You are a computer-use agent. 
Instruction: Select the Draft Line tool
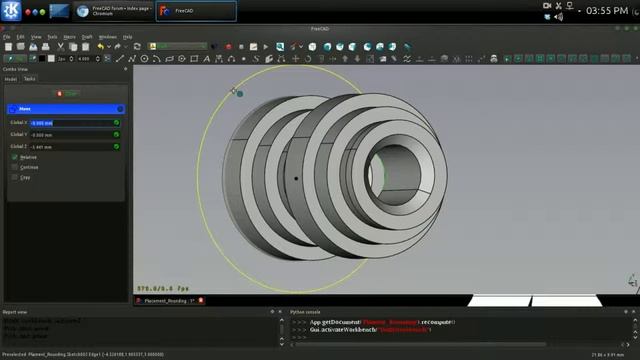120,59
